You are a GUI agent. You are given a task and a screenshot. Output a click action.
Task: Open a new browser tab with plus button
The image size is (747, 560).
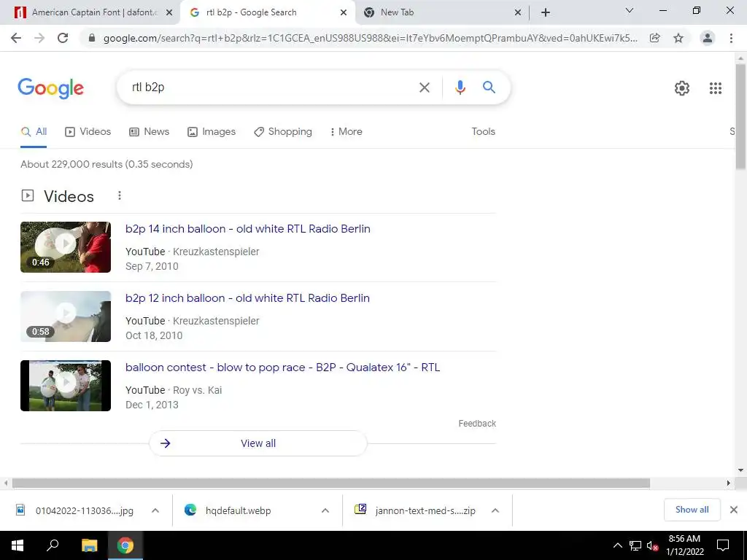(x=546, y=13)
